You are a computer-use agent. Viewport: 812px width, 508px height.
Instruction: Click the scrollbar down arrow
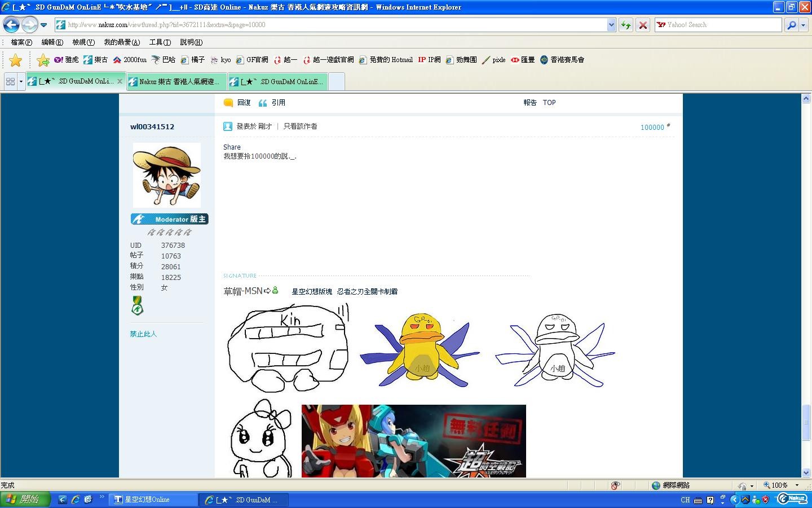(x=806, y=473)
